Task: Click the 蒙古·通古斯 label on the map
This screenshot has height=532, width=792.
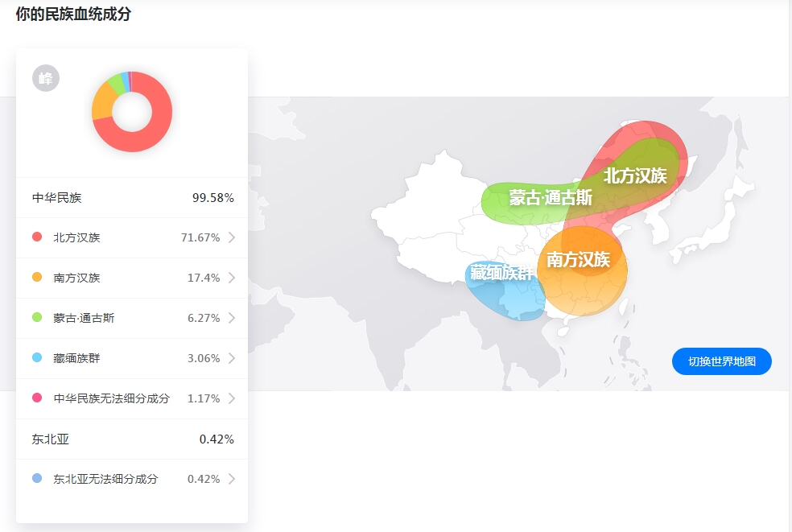Action: coord(551,198)
